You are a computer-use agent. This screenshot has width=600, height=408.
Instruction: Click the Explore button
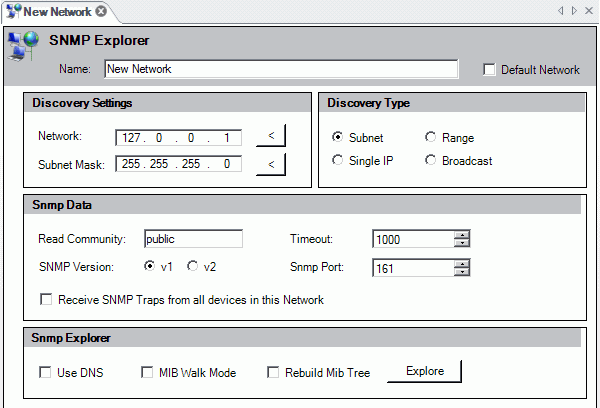pos(424,371)
